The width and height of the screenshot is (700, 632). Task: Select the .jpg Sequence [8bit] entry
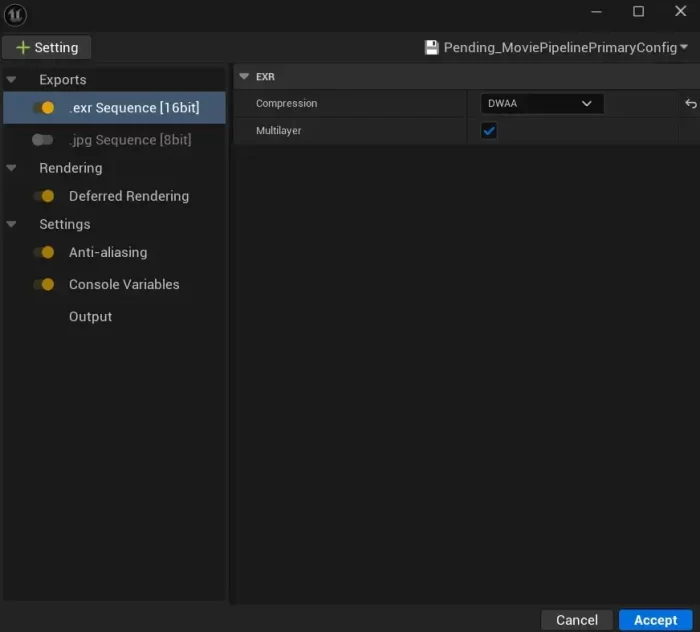pyautogui.click(x=130, y=140)
